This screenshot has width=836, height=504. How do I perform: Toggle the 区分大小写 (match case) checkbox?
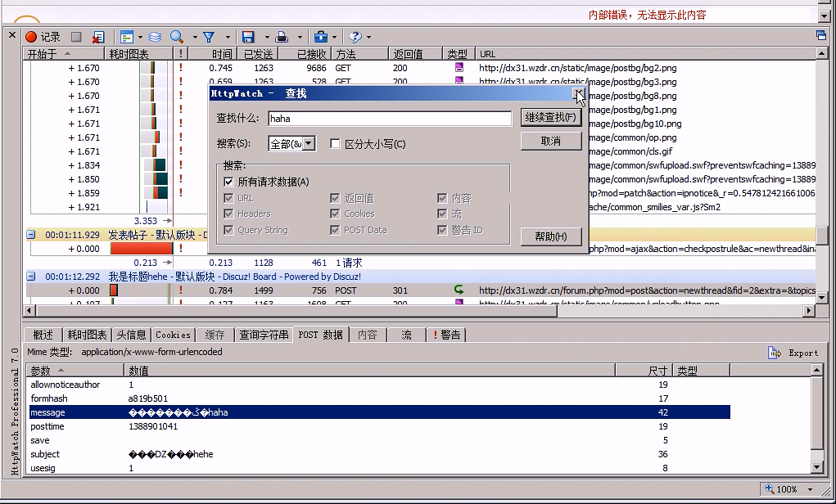[335, 144]
